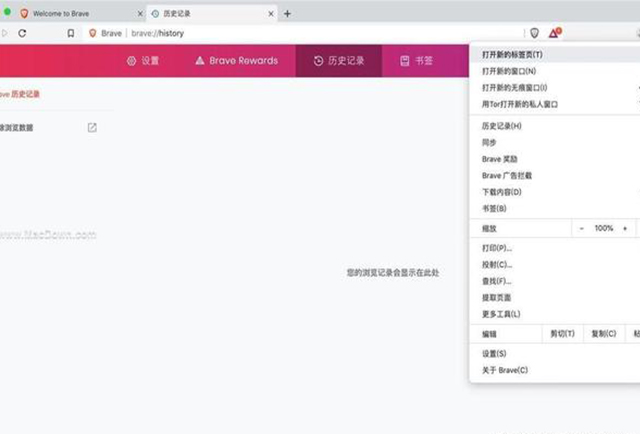Open a new tab with plus button
The width and height of the screenshot is (640, 434).
pos(287,13)
